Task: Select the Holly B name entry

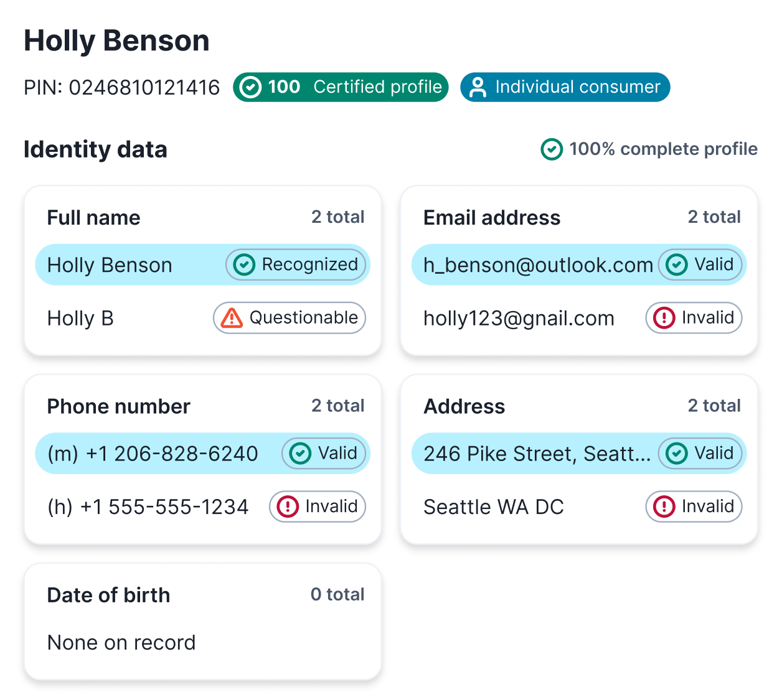Action: click(x=80, y=319)
